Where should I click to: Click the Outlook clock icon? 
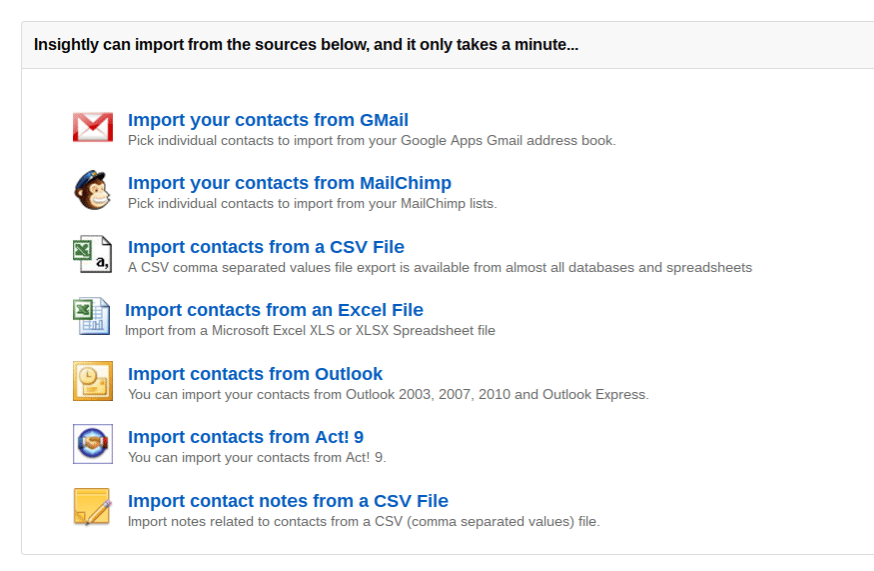coord(93,381)
